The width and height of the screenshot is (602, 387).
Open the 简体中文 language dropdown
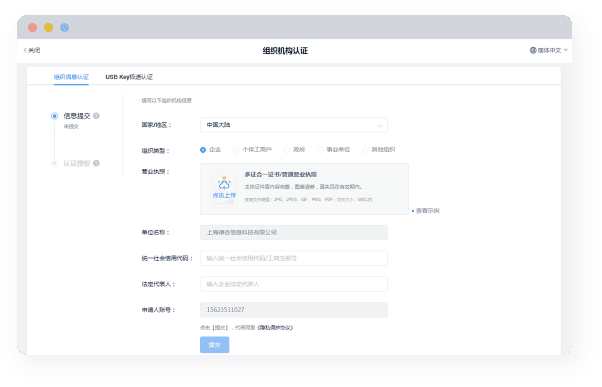[x=549, y=50]
